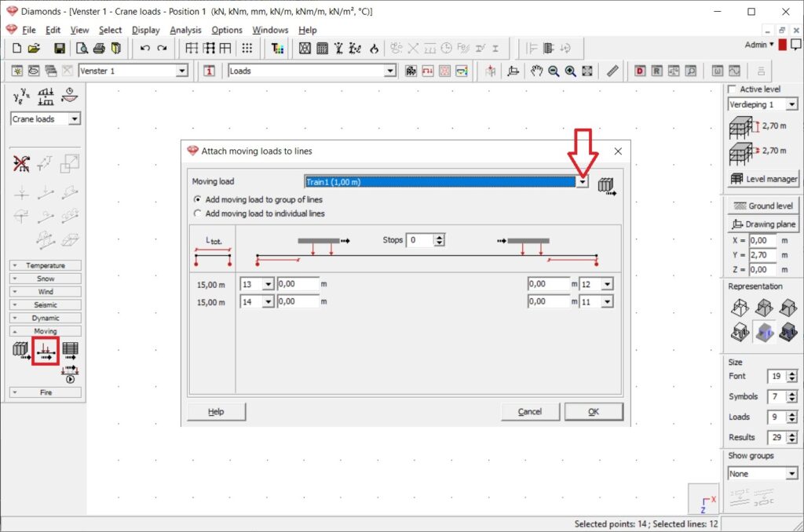The image size is (804, 532).
Task: Select the ruler measure tool
Action: point(612,71)
